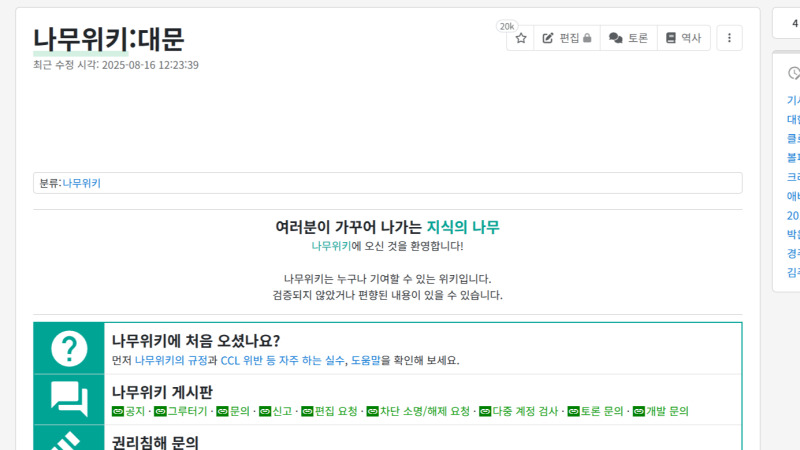800x450 pixels.
Task: Open 나무위키의 규정 link
Action: 171,360
